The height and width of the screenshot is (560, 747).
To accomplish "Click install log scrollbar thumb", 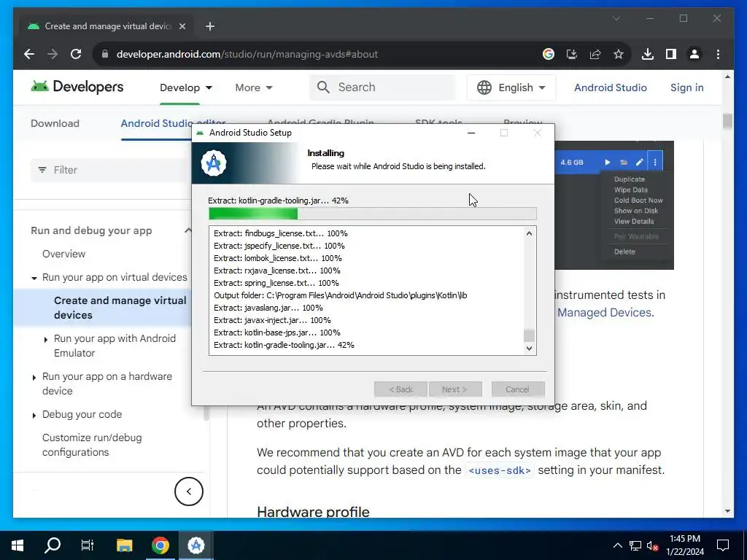I will (529, 335).
